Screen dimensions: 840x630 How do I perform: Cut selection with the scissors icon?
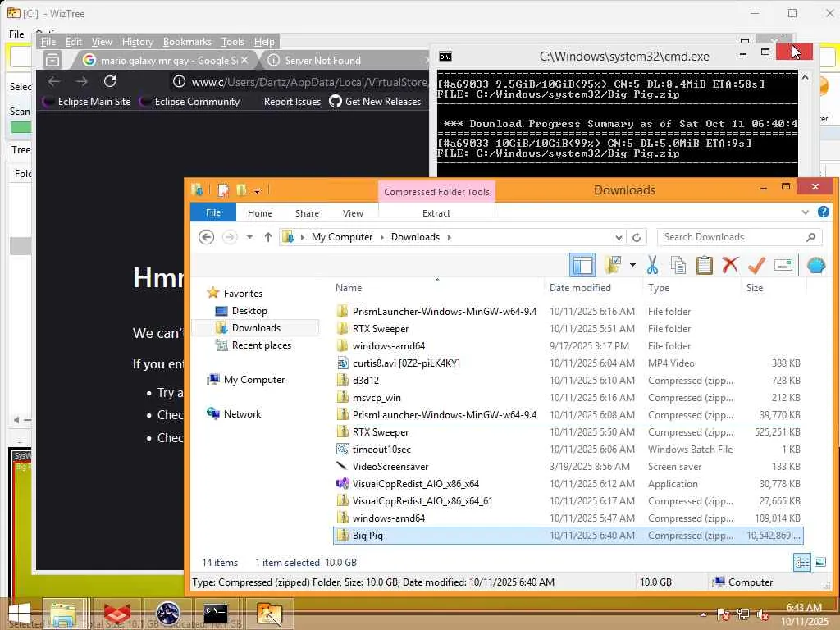(x=652, y=265)
